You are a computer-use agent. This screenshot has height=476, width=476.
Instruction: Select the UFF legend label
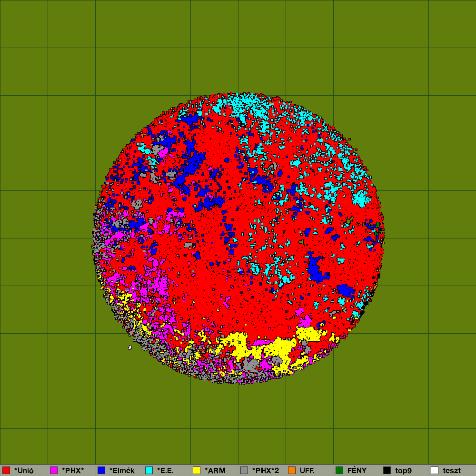click(x=307, y=471)
